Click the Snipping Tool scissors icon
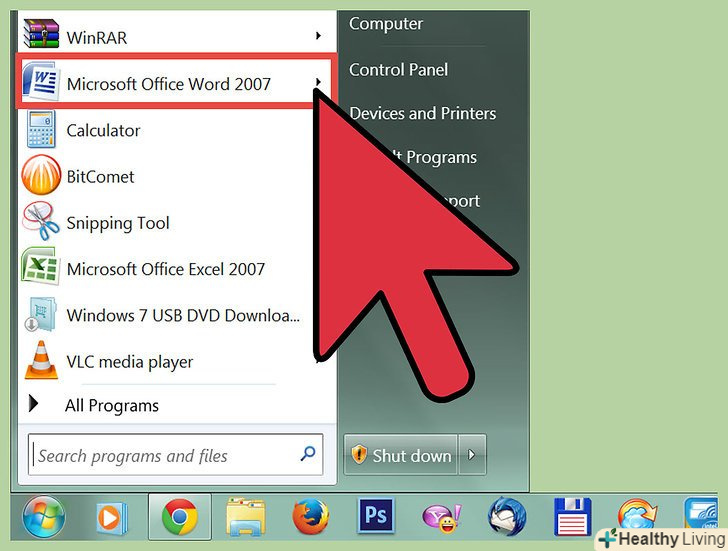 tap(41, 221)
